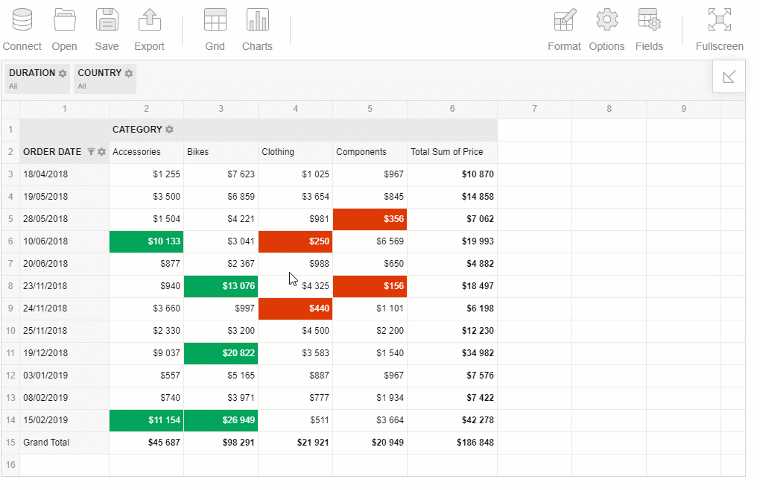This screenshot has height=490, width=760.
Task: Click the red $356 cell
Action: pos(370,219)
